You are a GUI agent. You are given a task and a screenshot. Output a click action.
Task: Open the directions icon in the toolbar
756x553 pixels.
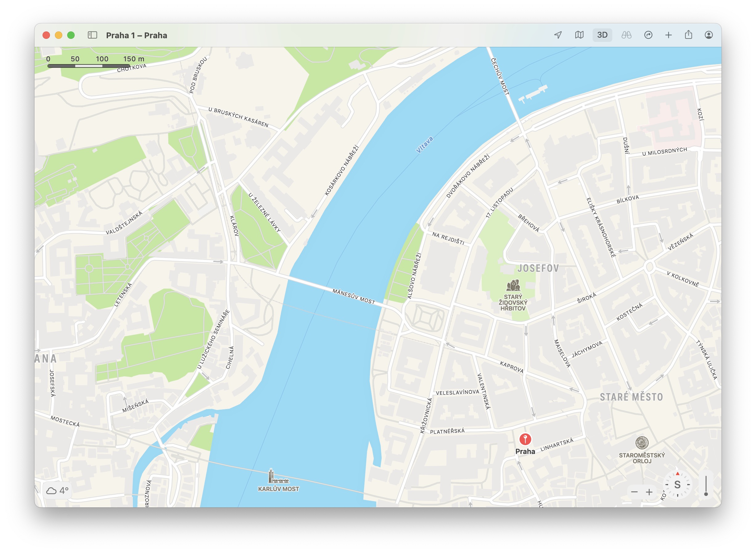(648, 35)
